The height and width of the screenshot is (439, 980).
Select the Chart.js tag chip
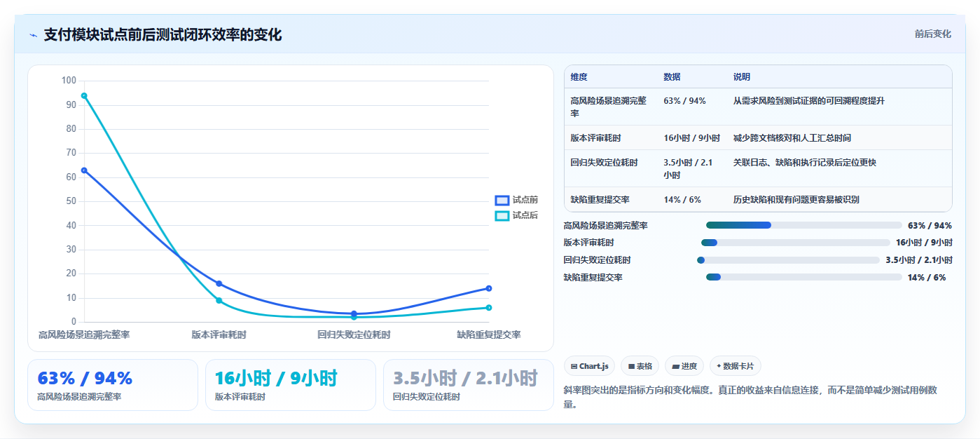pos(589,366)
